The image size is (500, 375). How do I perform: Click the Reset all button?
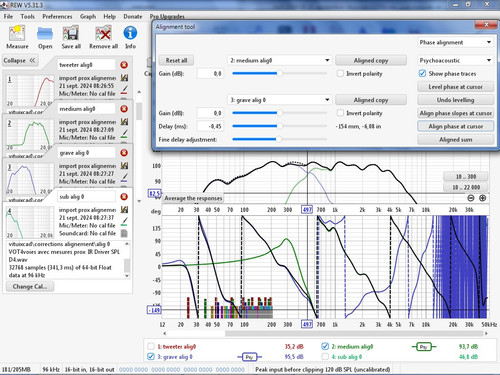176,60
